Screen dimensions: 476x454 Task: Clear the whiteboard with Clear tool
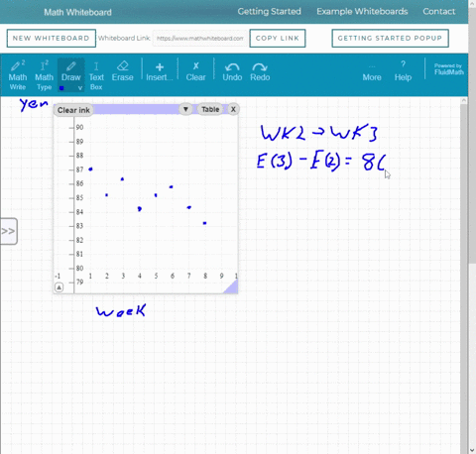pos(195,72)
